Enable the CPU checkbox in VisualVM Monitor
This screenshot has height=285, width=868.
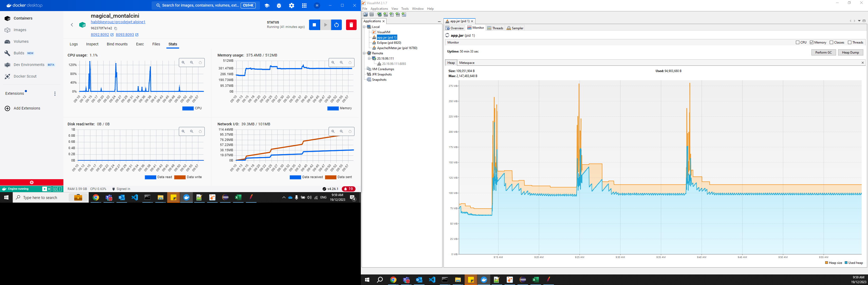797,42
